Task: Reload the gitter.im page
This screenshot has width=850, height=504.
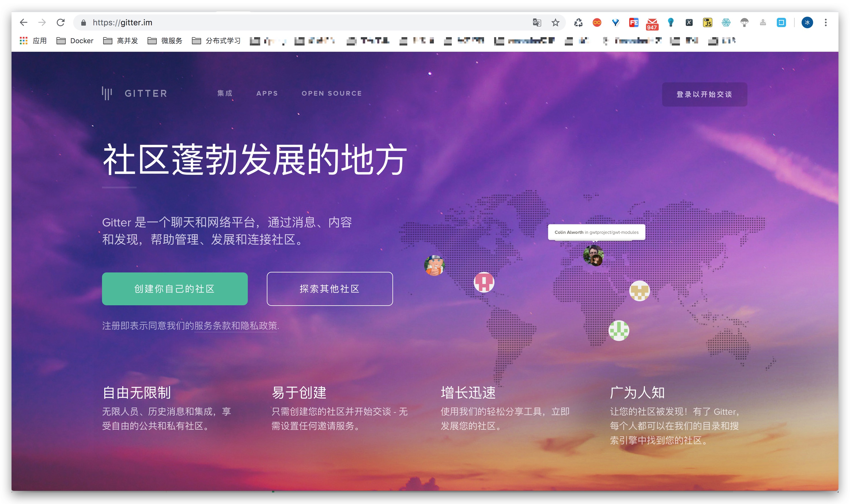Action: click(61, 22)
